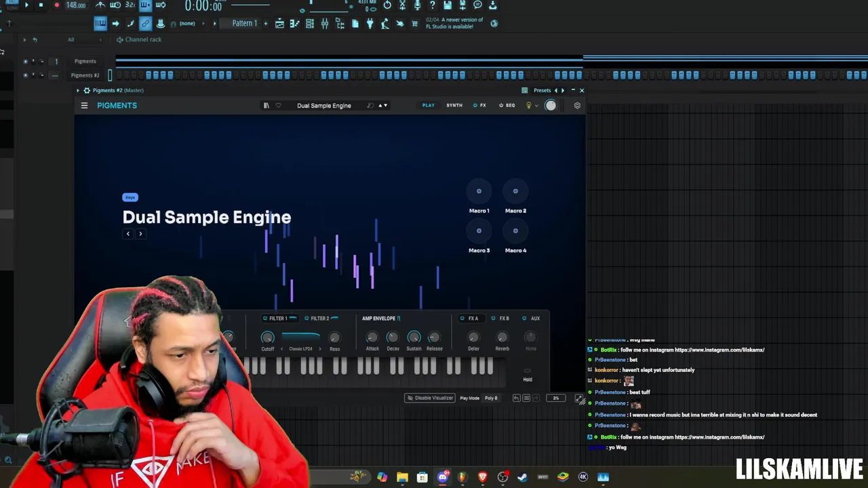Click the newer version available notice

pyautogui.click(x=454, y=23)
